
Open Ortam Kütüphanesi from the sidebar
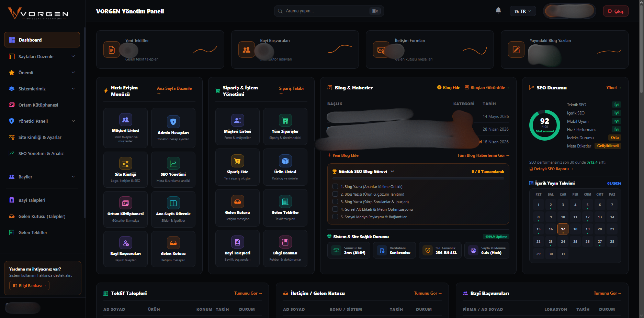pyautogui.click(x=42, y=105)
